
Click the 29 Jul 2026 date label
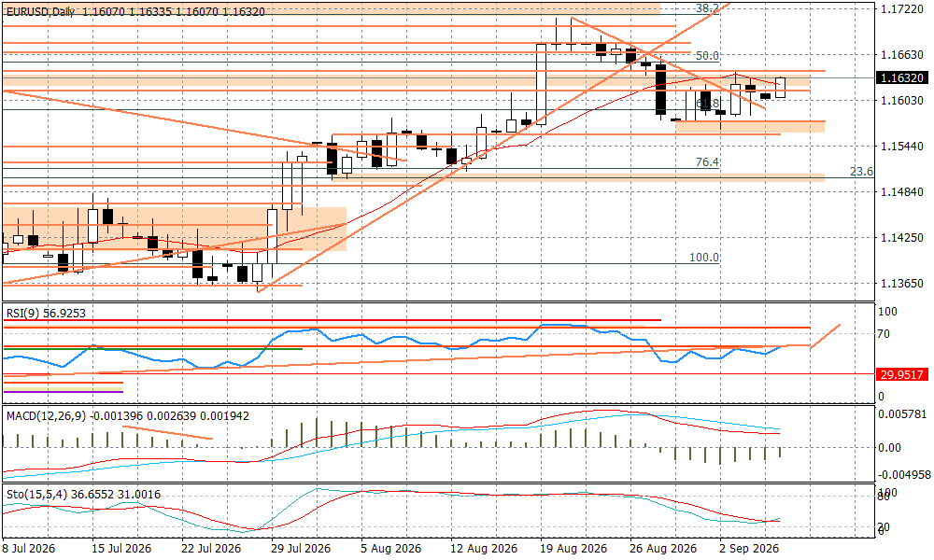tap(301, 549)
